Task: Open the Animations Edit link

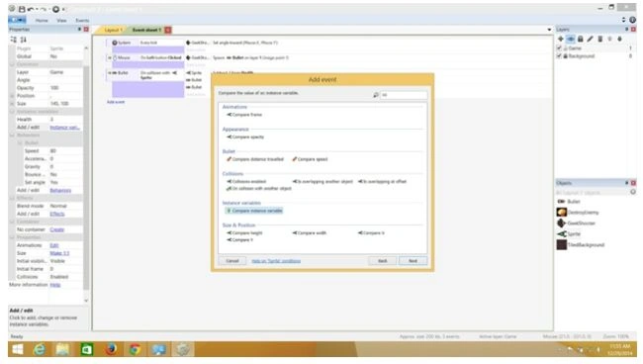Action: click(x=54, y=245)
